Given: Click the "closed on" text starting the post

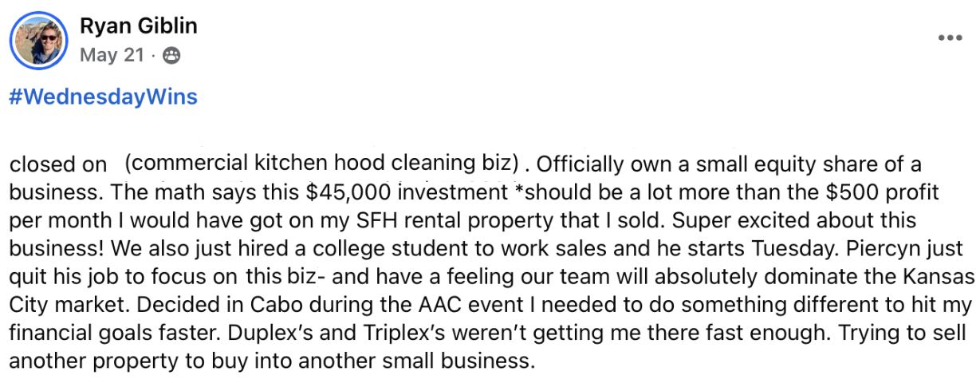Looking at the screenshot, I should point(57,165).
